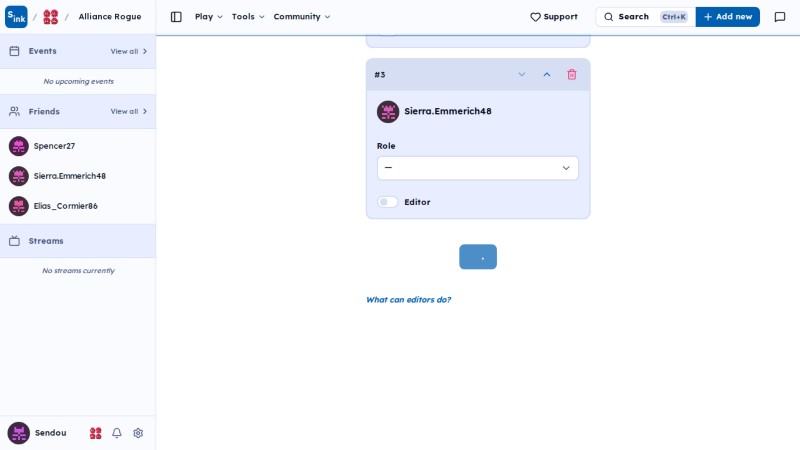View all events
The image size is (800, 450).
pos(129,51)
